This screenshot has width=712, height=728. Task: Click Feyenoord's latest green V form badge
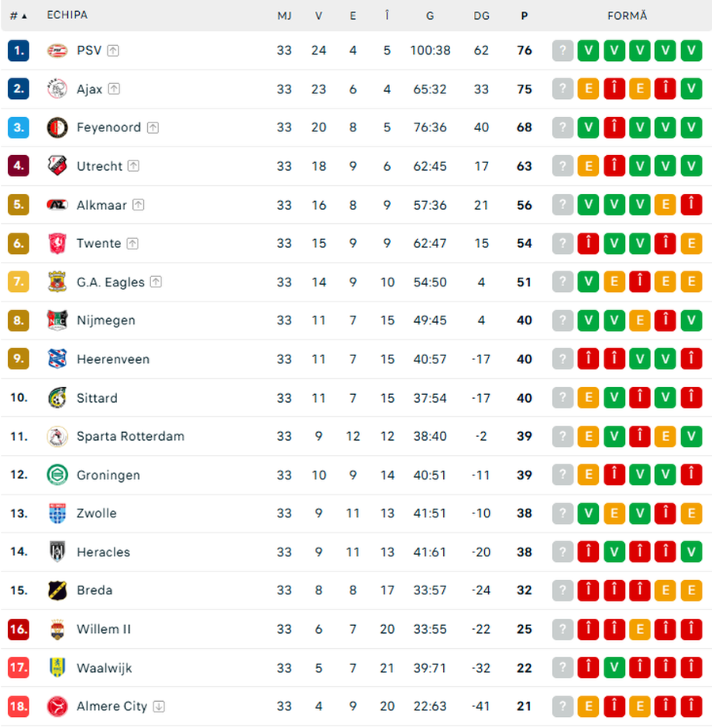point(691,127)
